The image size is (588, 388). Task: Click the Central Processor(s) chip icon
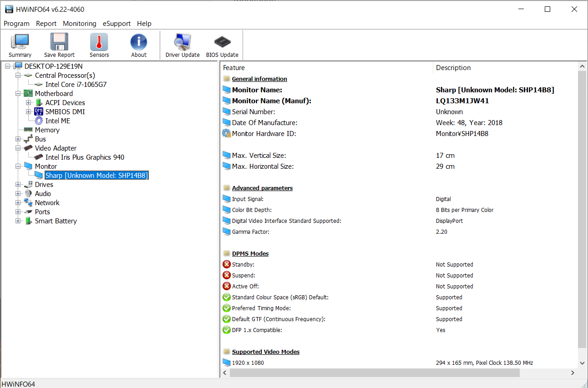28,76
